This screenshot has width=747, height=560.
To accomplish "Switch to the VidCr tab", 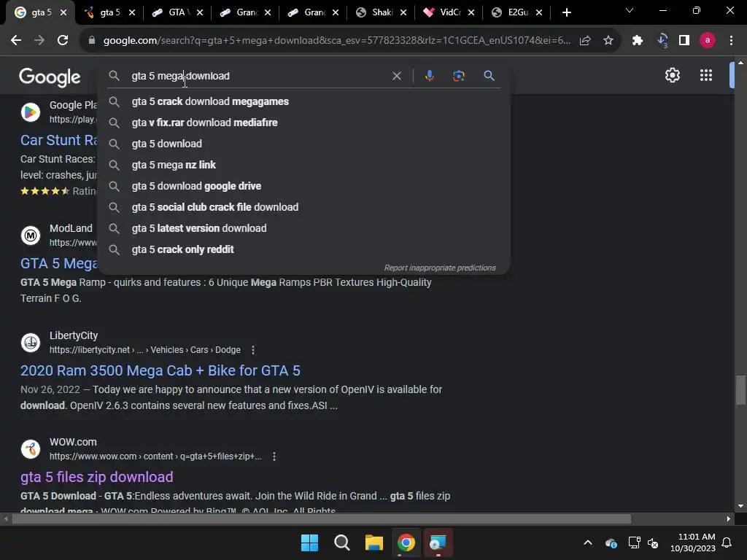I will point(449,12).
